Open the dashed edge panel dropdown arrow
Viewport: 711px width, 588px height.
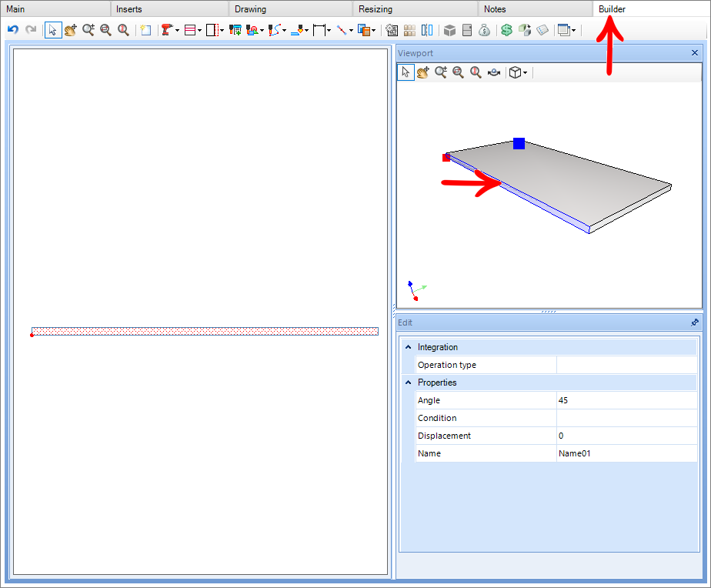pyautogui.click(x=222, y=30)
